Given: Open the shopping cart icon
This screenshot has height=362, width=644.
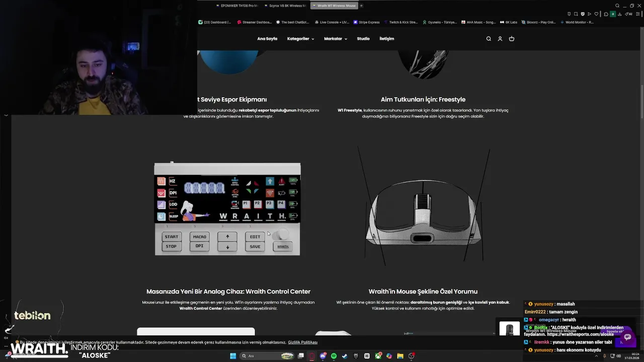Looking at the screenshot, I should click(512, 39).
